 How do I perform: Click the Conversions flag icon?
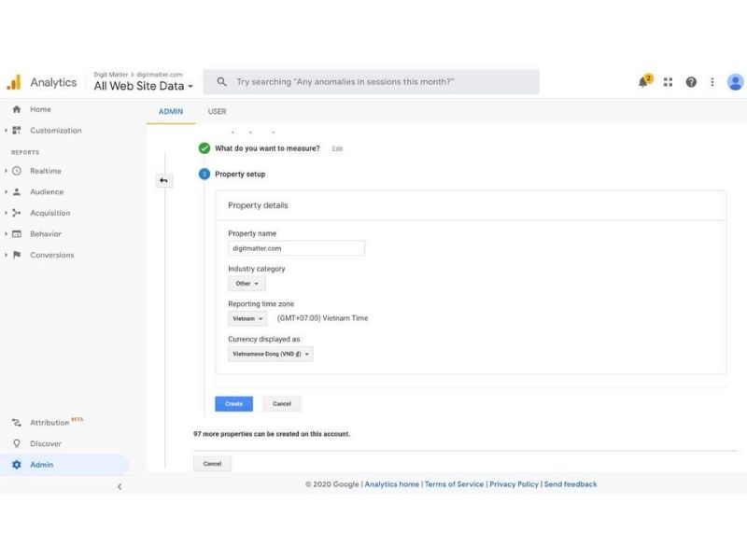point(17,255)
